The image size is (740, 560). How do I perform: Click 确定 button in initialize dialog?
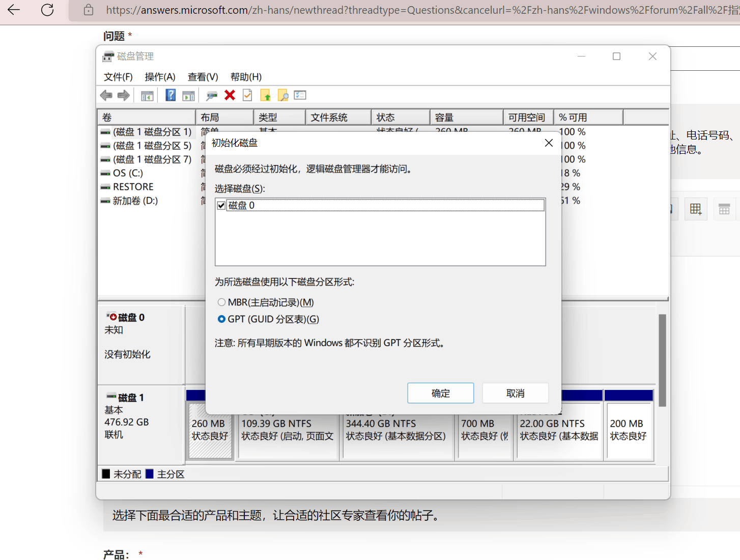(441, 393)
